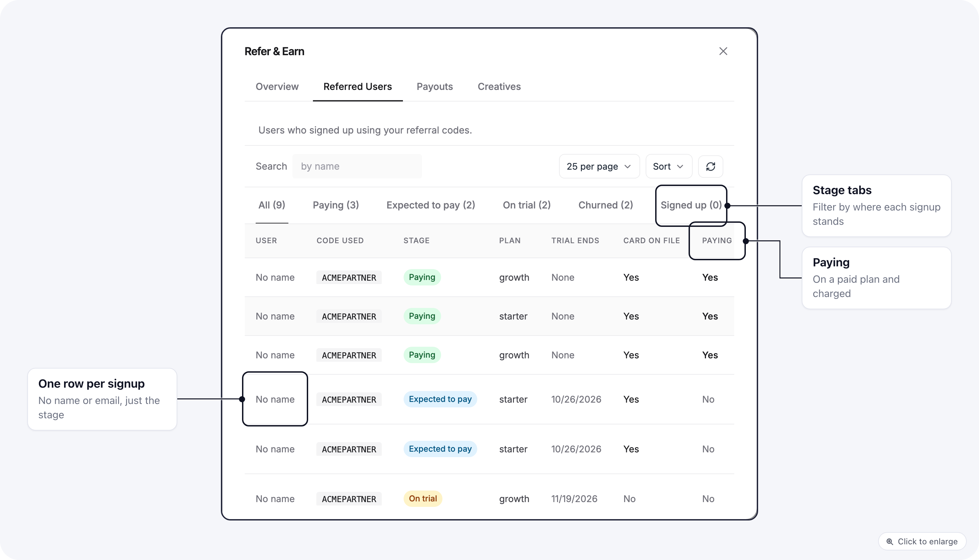Click the Click to enlarge button
Screen dimensions: 979x560
[x=922, y=542]
